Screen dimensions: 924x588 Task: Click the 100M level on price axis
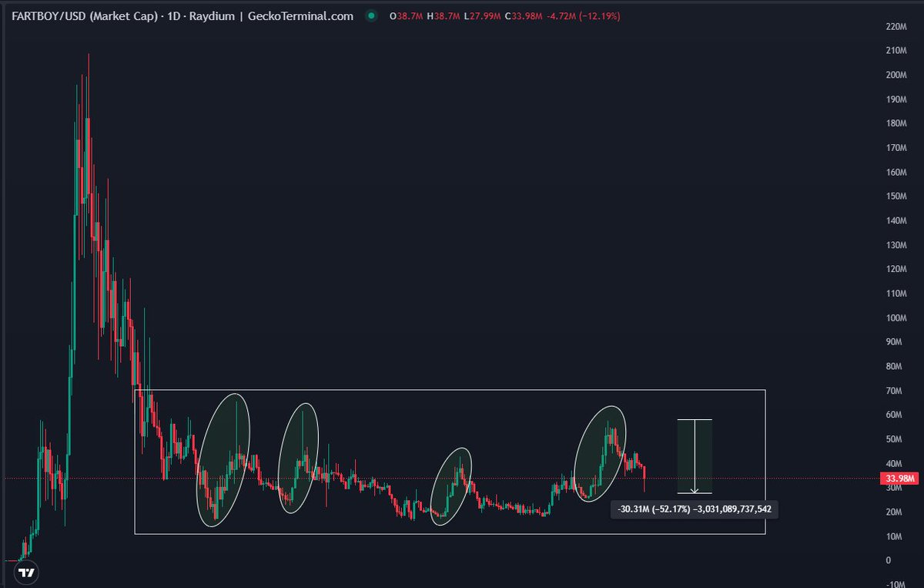click(896, 318)
